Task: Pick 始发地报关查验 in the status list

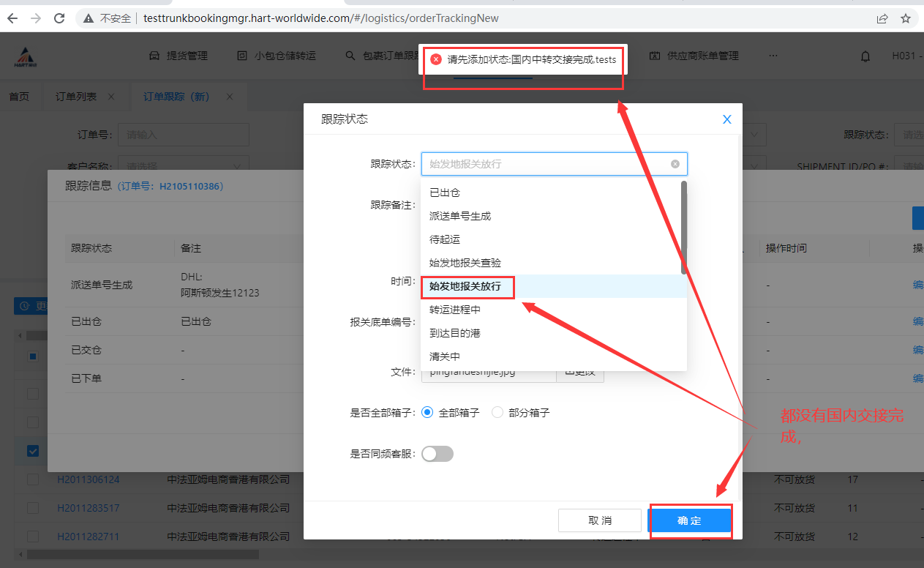Action: tap(465, 263)
